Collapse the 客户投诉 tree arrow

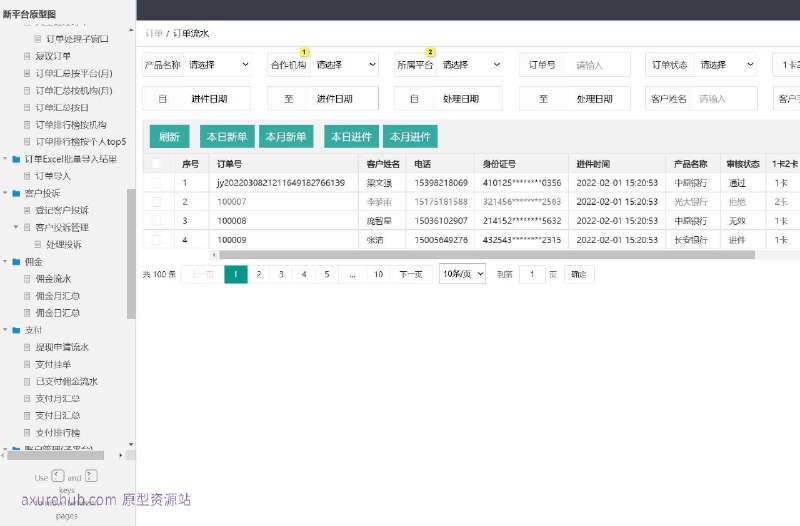pyautogui.click(x=5, y=193)
